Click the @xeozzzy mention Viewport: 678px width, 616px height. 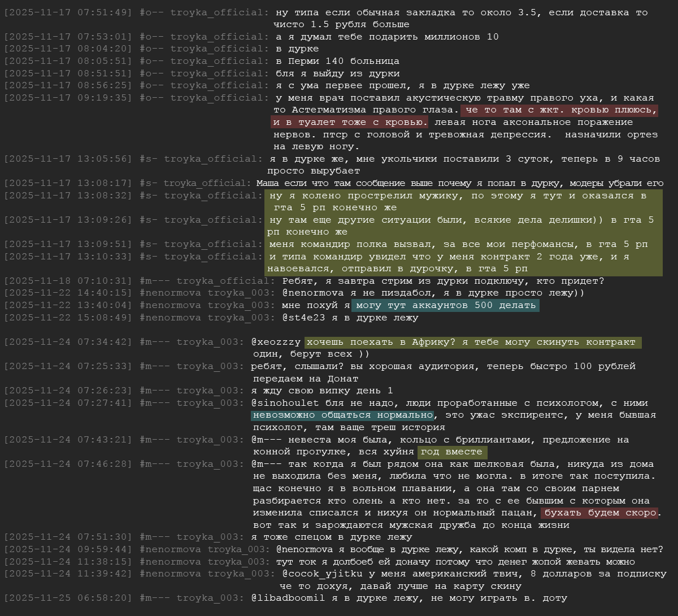coord(276,342)
